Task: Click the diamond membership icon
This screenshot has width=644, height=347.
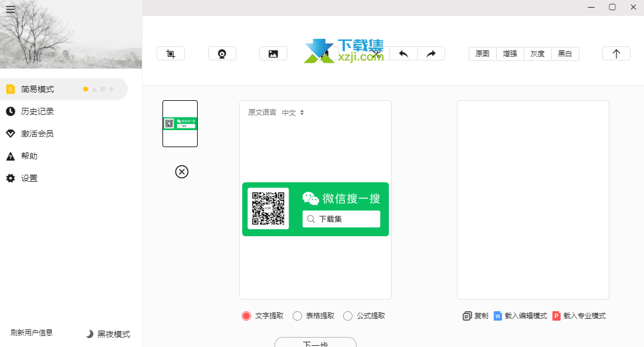Action: tap(11, 134)
